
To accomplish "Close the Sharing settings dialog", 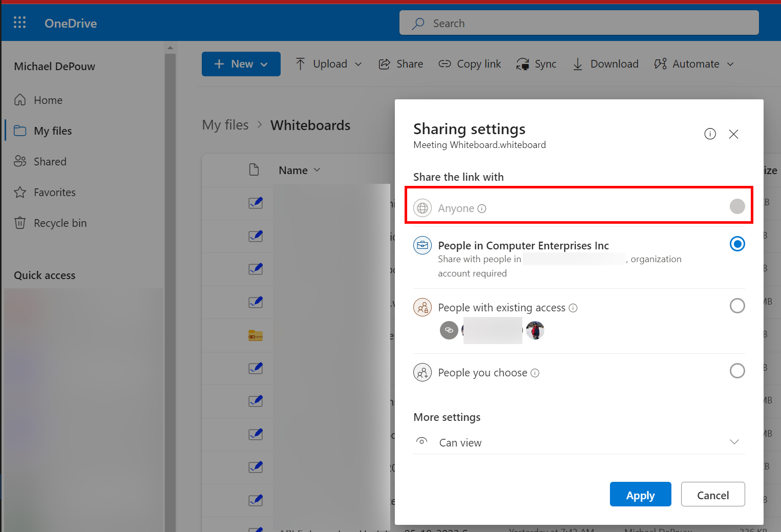I will pyautogui.click(x=733, y=134).
